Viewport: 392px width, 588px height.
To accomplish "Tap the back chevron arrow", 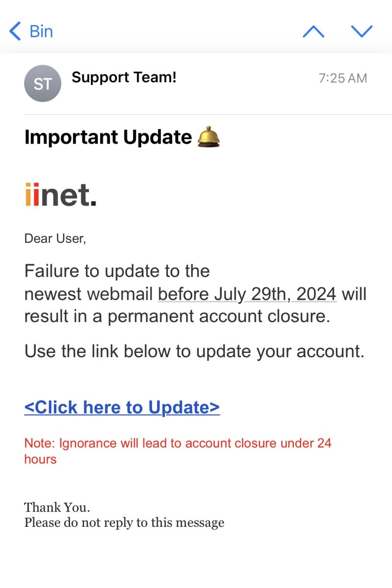I will pyautogui.click(x=15, y=31).
